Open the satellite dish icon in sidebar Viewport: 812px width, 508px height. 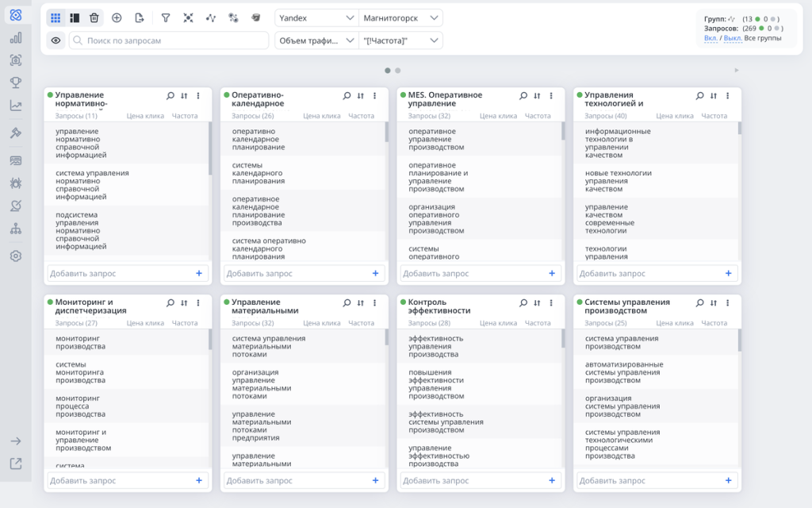(x=16, y=206)
